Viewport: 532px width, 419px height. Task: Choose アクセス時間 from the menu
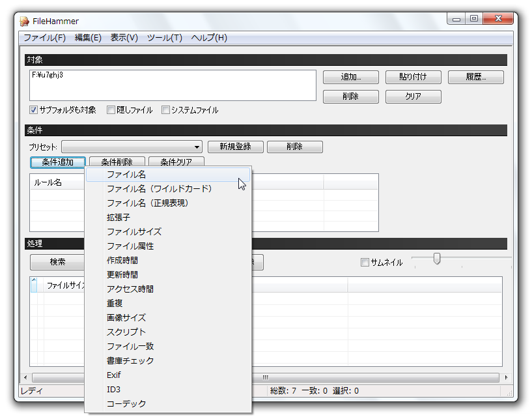[168, 289]
